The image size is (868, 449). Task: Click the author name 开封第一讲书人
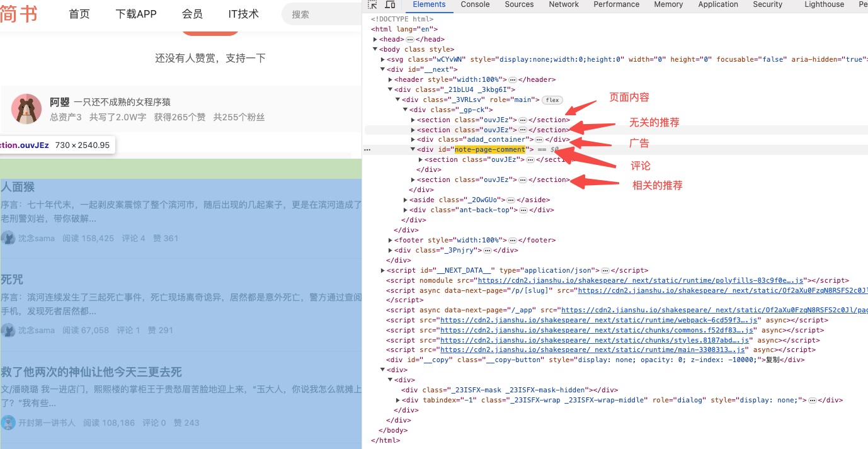click(x=47, y=423)
